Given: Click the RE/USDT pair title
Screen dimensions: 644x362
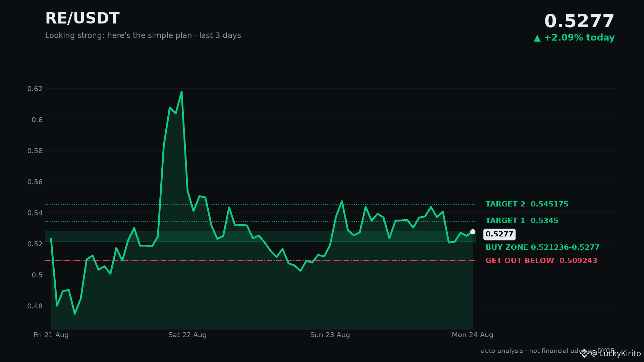Looking at the screenshot, I should click(82, 18).
